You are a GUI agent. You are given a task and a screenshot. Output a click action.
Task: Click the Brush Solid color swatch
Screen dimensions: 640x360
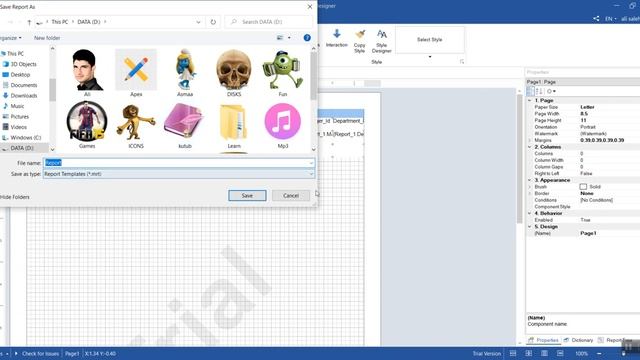coord(583,187)
